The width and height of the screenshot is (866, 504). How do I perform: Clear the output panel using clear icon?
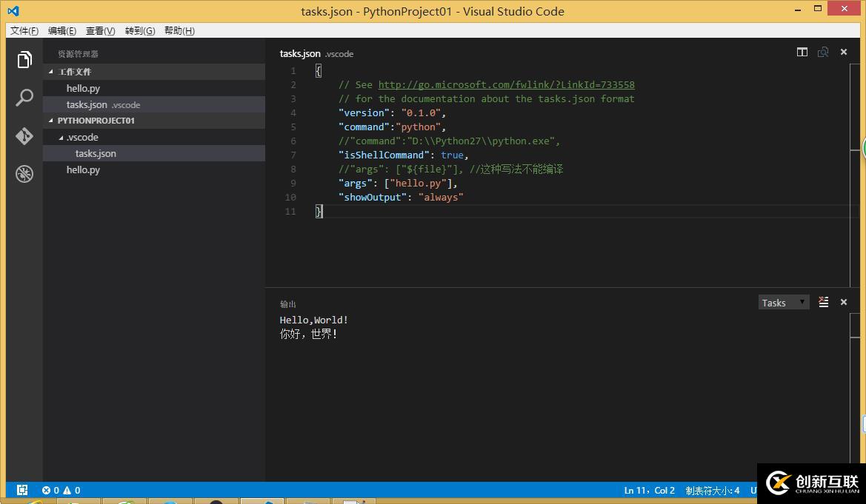pos(823,302)
